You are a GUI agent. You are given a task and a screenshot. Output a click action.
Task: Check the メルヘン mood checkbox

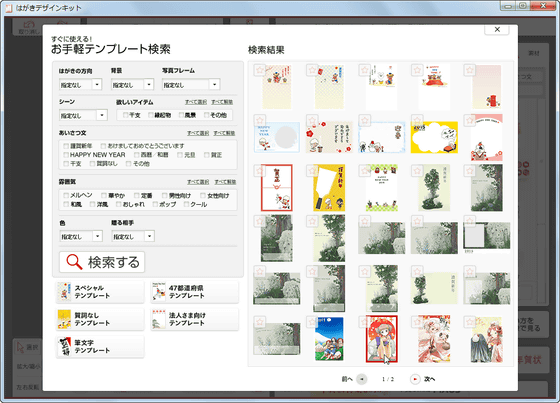tap(66, 195)
